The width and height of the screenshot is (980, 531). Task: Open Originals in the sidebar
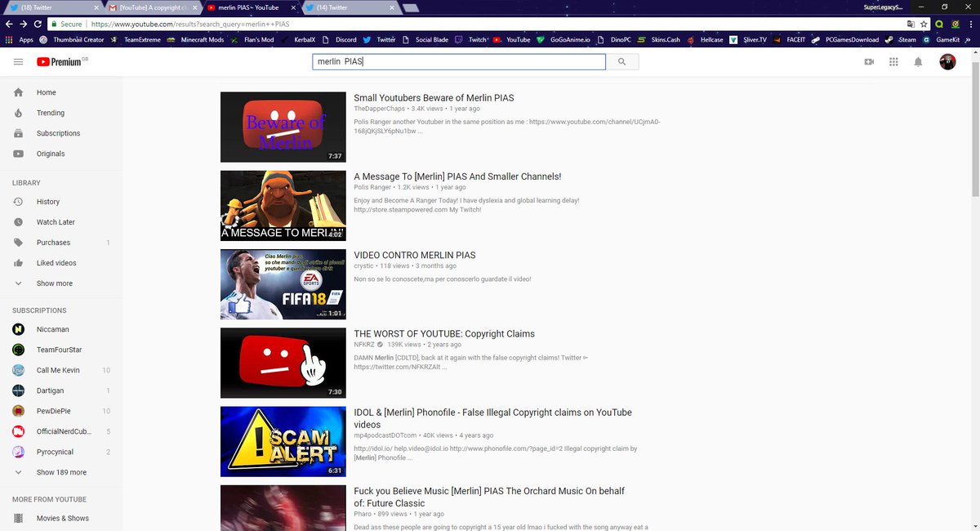pos(61,154)
